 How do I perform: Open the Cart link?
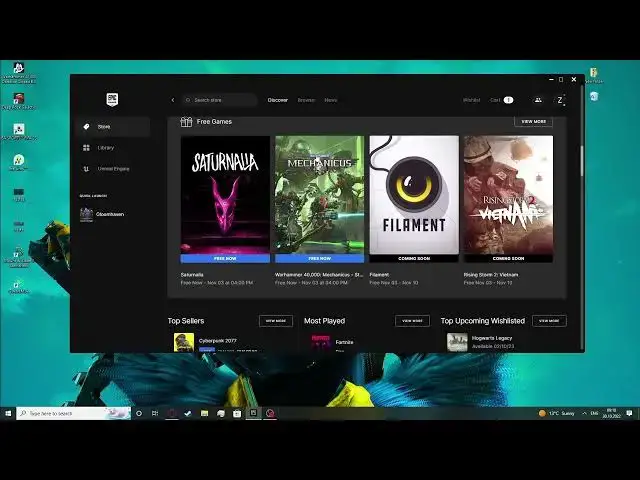pyautogui.click(x=495, y=100)
